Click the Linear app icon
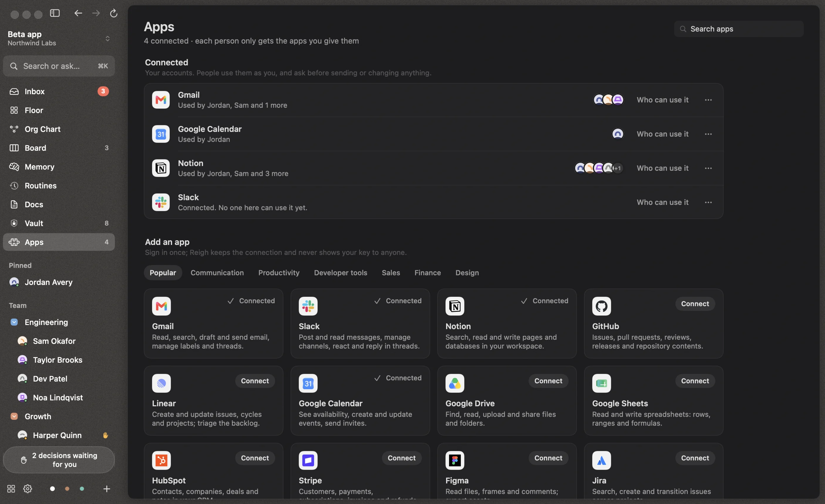 161,383
